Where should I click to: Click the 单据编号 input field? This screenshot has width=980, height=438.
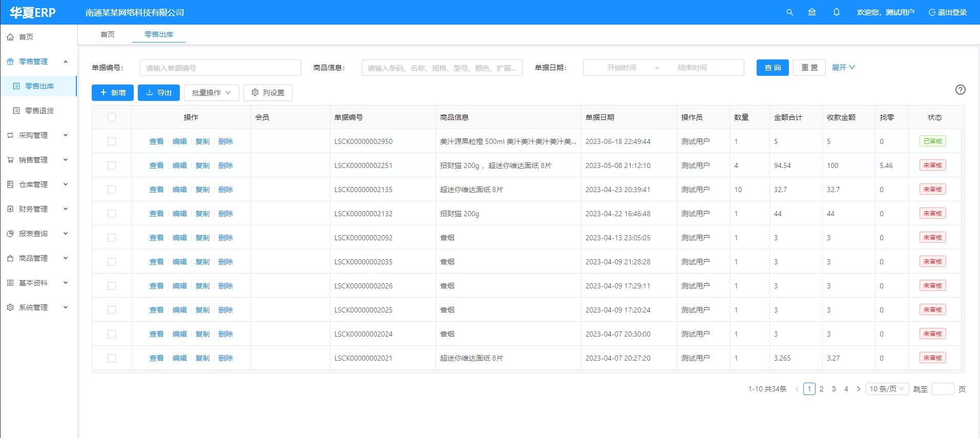(220, 68)
